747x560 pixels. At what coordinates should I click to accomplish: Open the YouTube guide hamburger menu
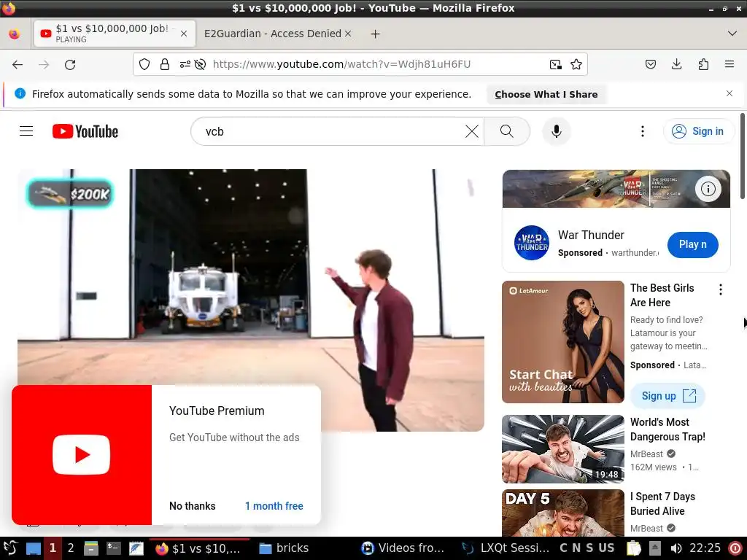(26, 131)
